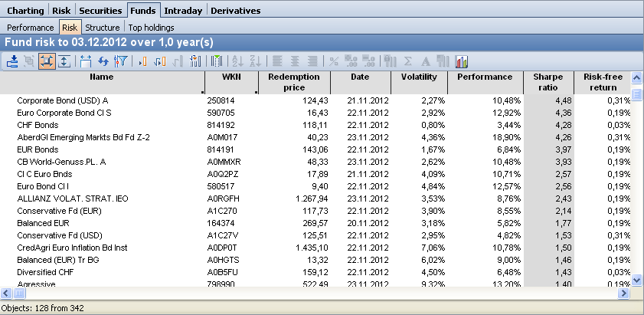The width and height of the screenshot is (644, 315).
Task: Click the vertical scrollbar down arrow
Action: click(x=636, y=281)
